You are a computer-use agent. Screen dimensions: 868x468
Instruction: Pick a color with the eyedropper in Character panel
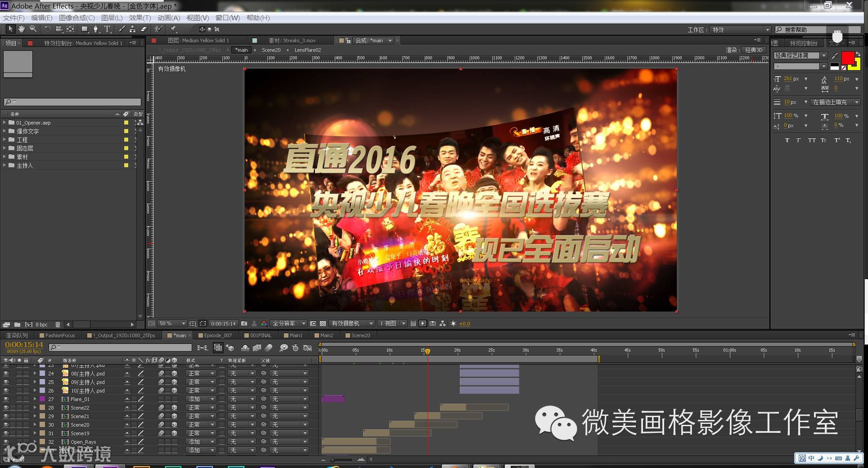pyautogui.click(x=835, y=56)
